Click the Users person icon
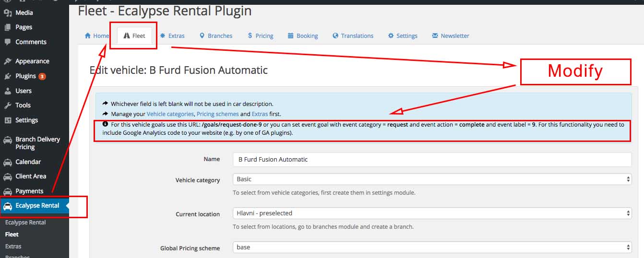Viewport: 644px width, 258px height. tap(8, 91)
